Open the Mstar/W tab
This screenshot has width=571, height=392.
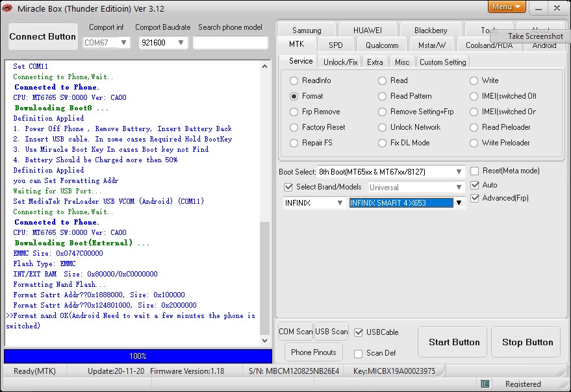click(431, 45)
